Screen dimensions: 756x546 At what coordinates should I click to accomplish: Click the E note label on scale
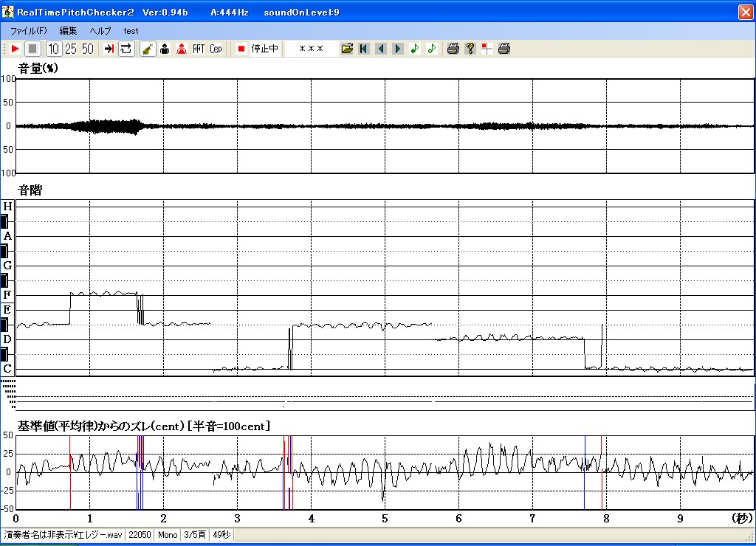pyautogui.click(x=7, y=310)
